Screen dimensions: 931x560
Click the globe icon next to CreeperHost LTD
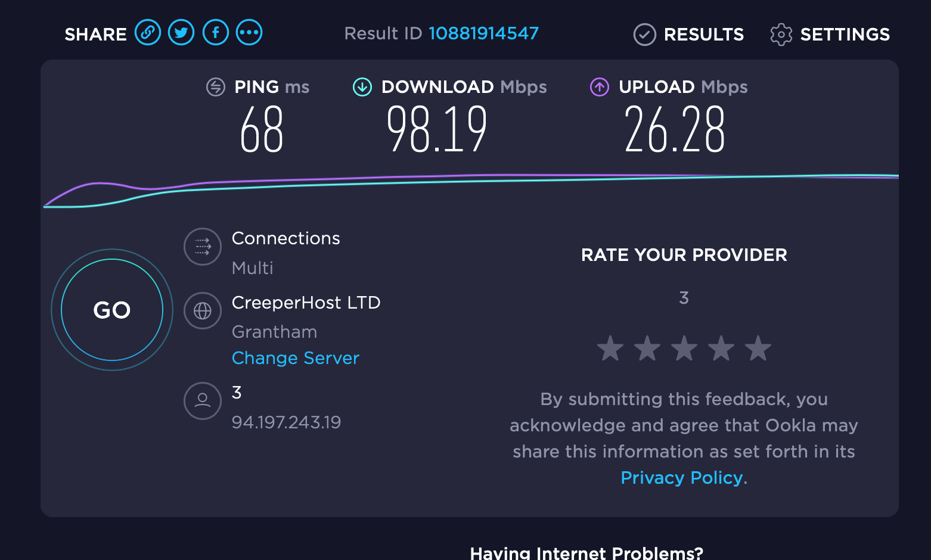pyautogui.click(x=202, y=310)
